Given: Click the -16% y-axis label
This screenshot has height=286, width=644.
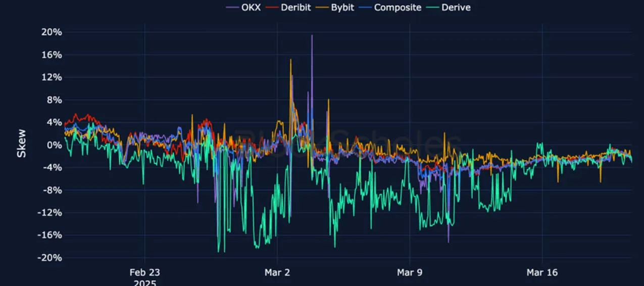Looking at the screenshot, I should click(x=49, y=235).
